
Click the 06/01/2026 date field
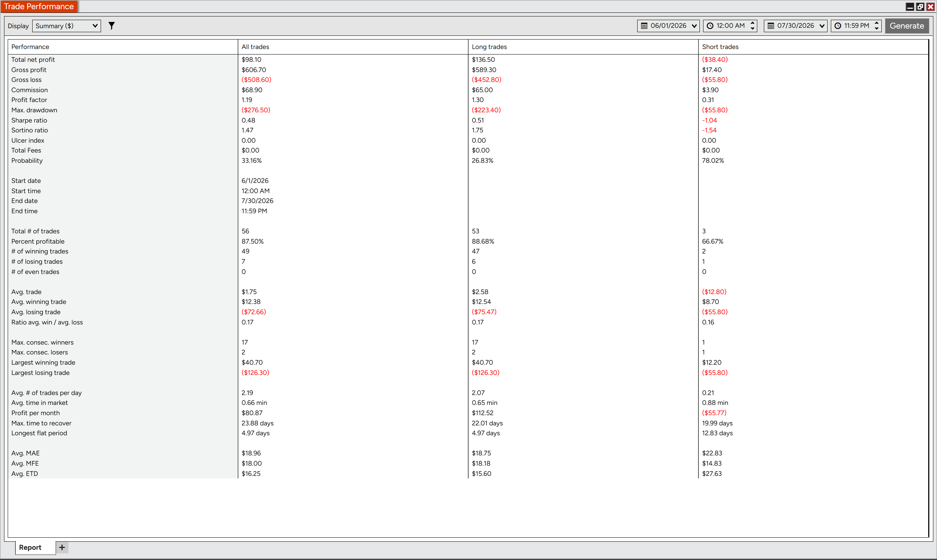point(668,26)
